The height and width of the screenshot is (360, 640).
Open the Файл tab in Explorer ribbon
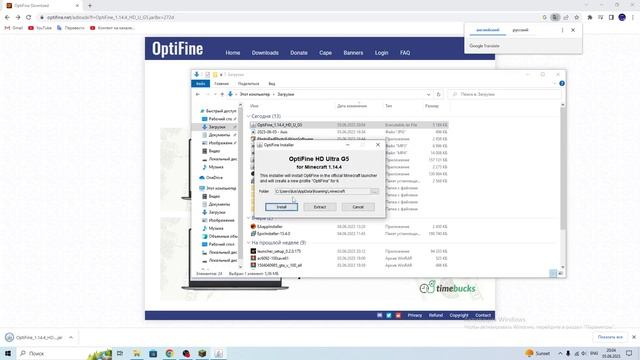coord(200,84)
